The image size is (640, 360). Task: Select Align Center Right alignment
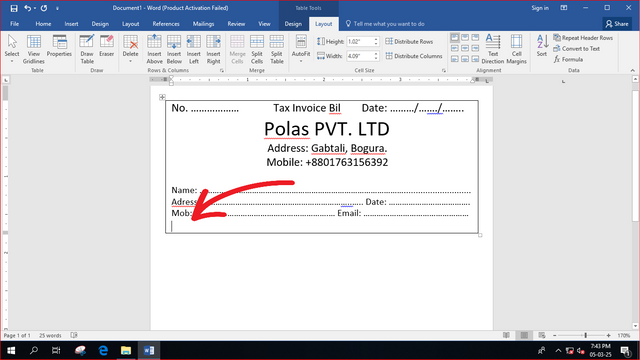475,49
